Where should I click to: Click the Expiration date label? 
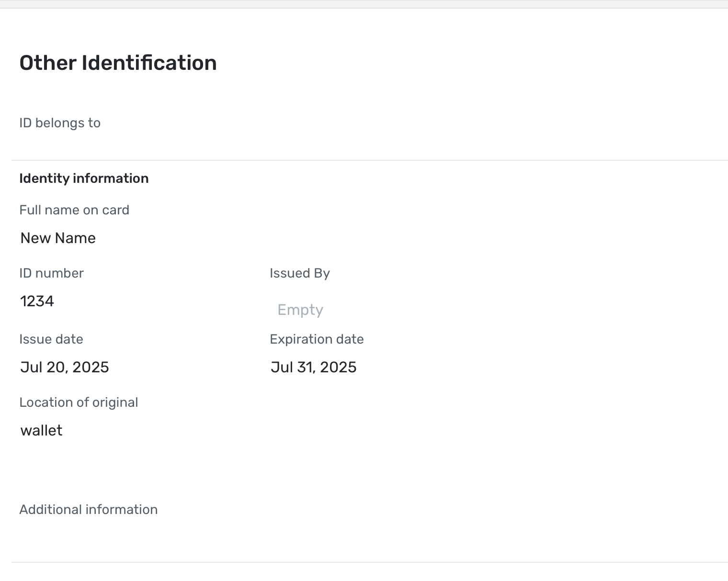coord(317,339)
